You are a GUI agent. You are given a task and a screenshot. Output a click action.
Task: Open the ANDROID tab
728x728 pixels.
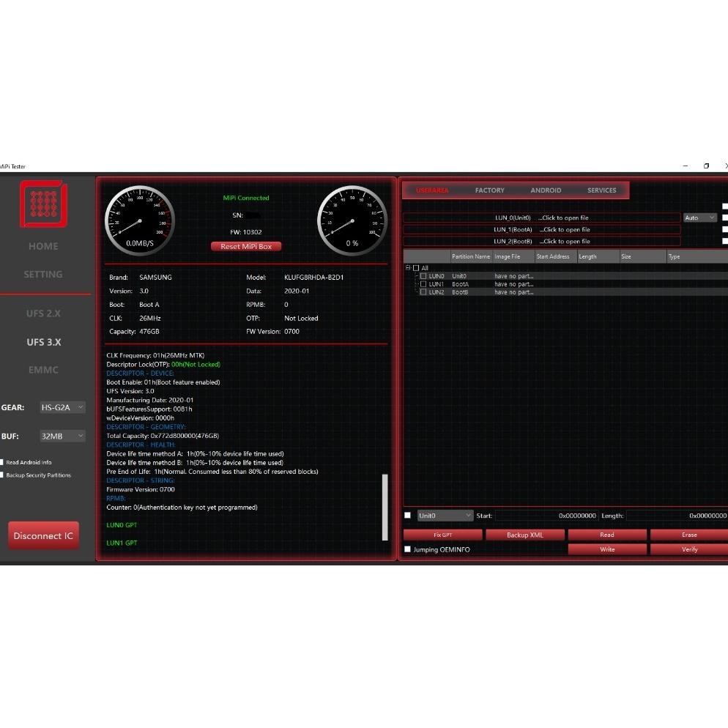point(546,190)
